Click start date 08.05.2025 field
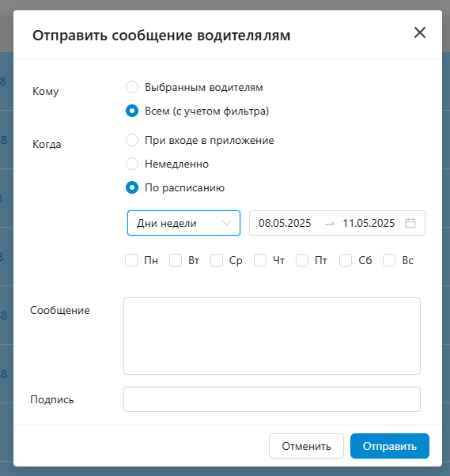450x476 pixels. coord(285,223)
